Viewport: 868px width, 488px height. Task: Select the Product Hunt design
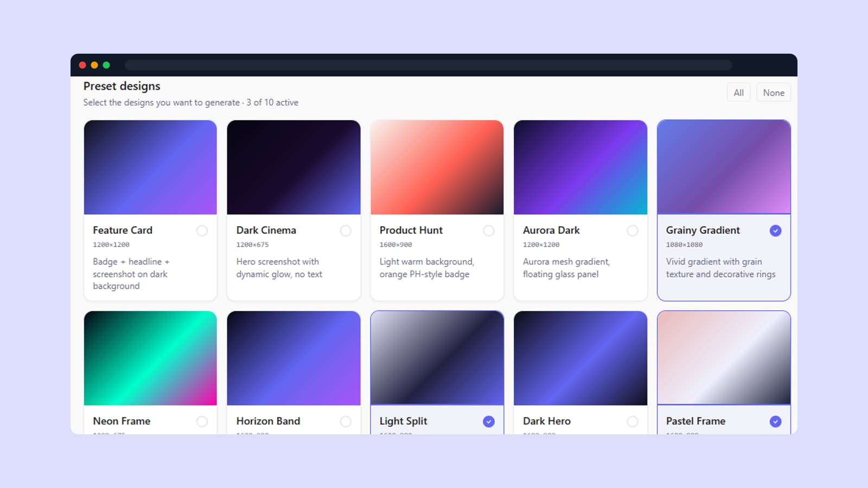tap(489, 230)
